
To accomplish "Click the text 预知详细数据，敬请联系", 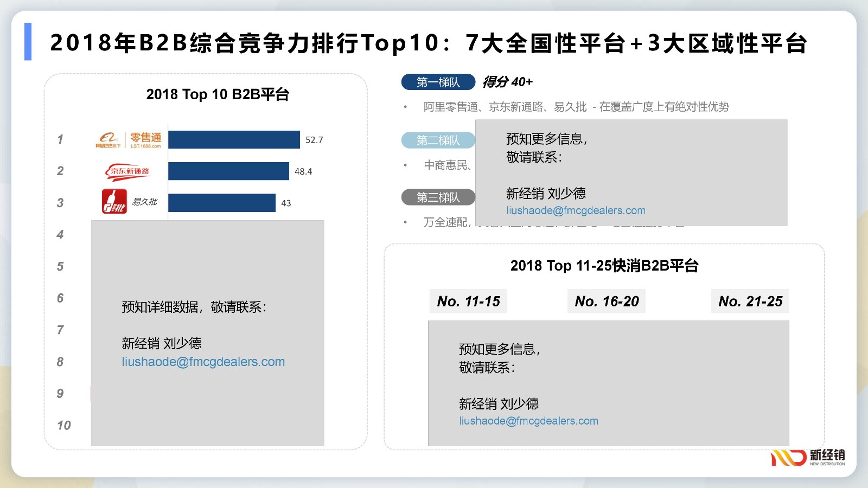I will pos(194,307).
